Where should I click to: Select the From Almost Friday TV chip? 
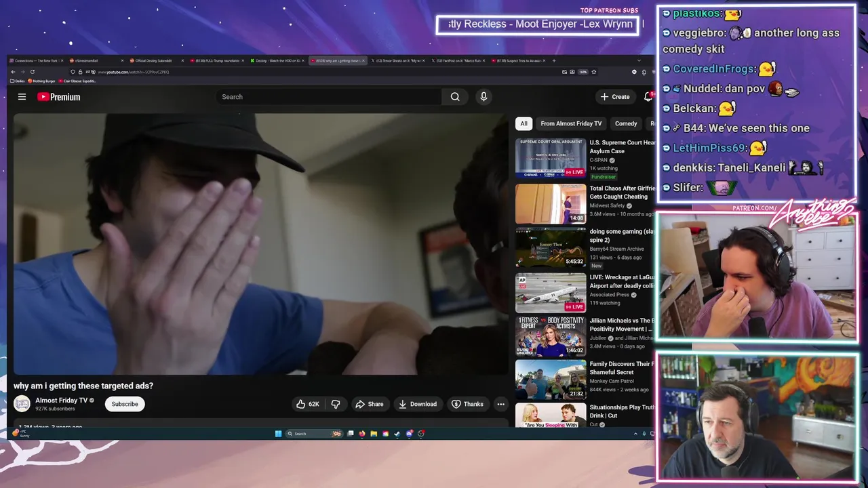(571, 123)
